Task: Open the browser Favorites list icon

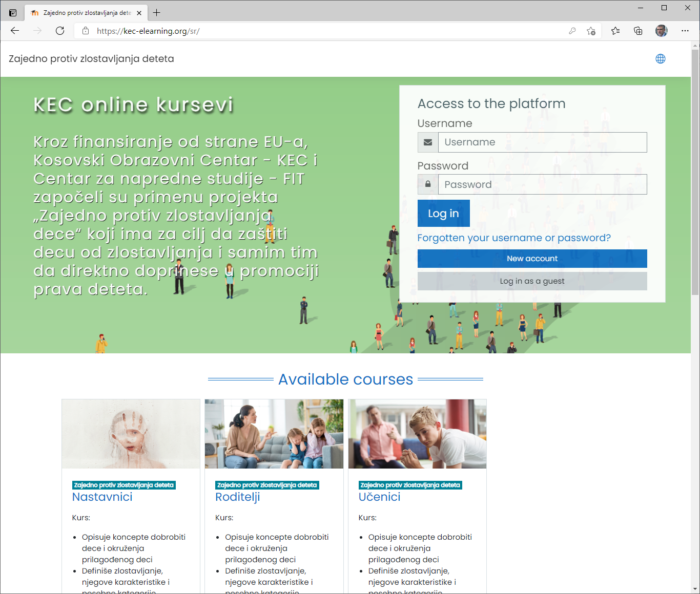Action: [615, 31]
